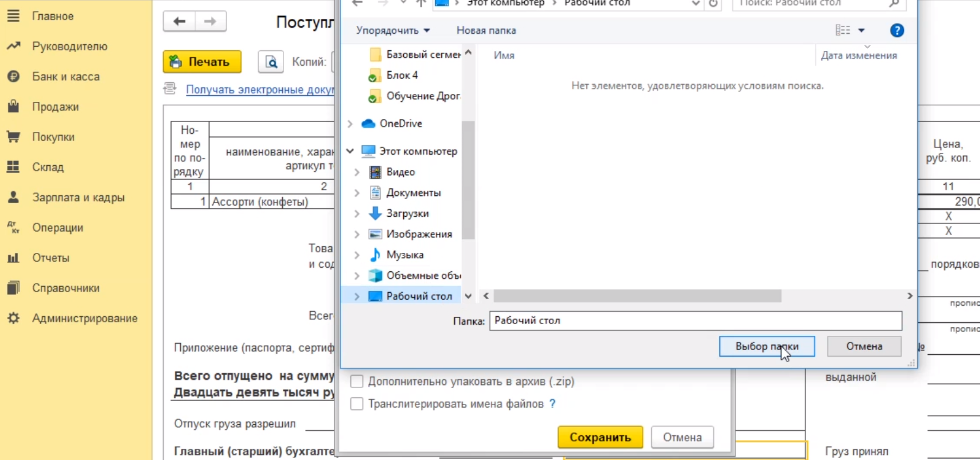980x460 pixels.
Task: Click the Продажи shopping bag icon
Action: [x=13, y=106]
